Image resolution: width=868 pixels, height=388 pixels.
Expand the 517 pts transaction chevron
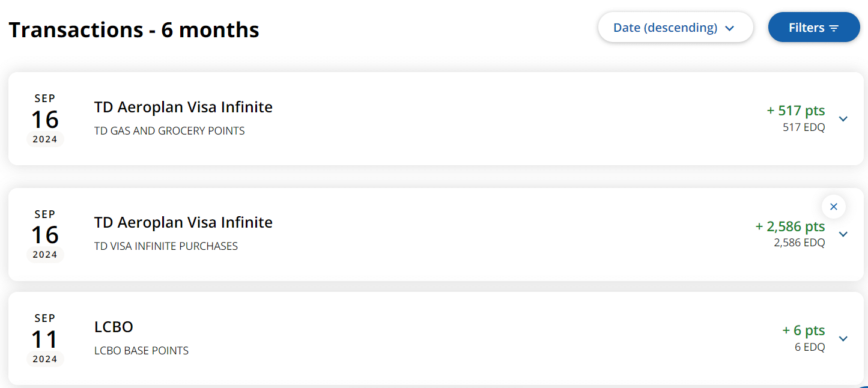coord(843,119)
